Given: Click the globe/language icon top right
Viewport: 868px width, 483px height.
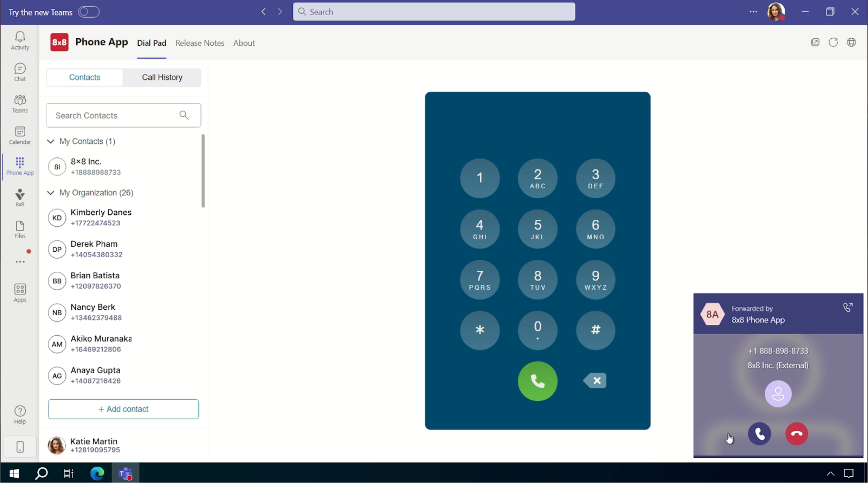Looking at the screenshot, I should [851, 42].
